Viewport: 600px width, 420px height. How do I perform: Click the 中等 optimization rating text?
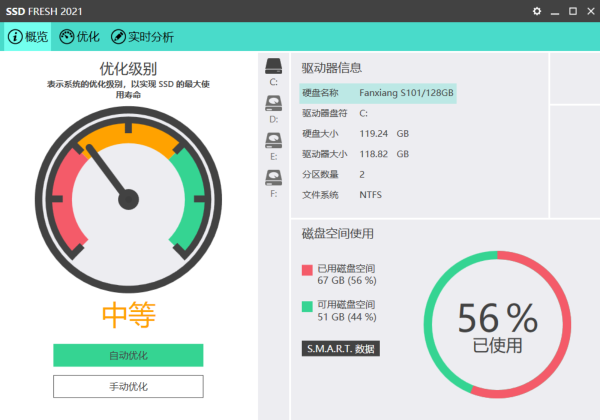pos(129,314)
